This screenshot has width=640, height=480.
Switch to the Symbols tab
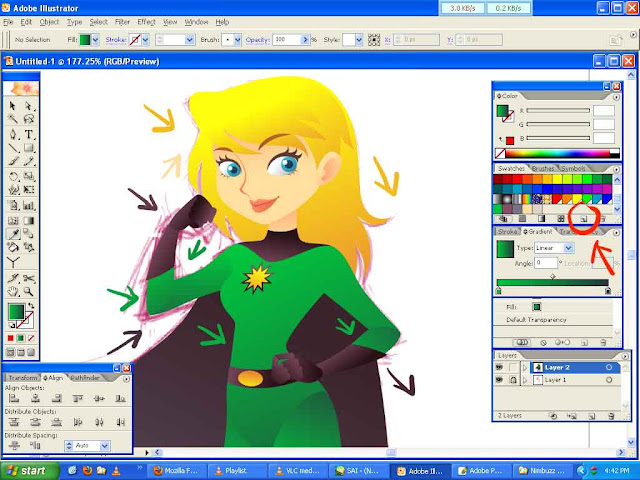click(x=573, y=169)
